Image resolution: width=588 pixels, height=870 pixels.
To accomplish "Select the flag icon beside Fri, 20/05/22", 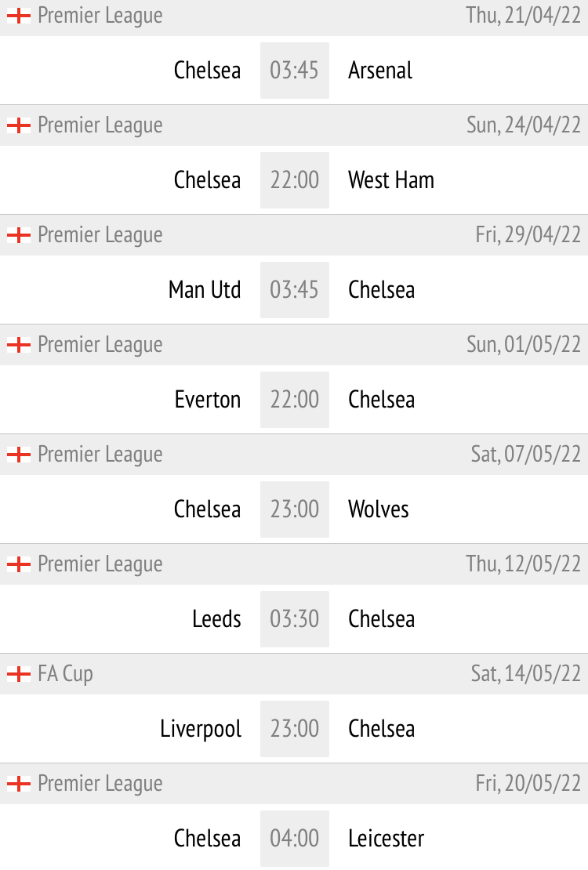I will point(19,784).
